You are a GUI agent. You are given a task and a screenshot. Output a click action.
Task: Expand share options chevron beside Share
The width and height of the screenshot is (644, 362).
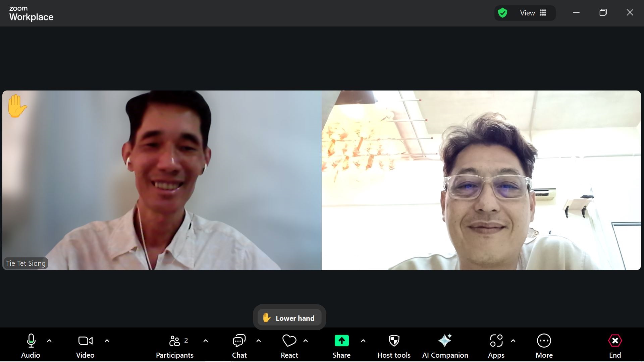coord(363,341)
